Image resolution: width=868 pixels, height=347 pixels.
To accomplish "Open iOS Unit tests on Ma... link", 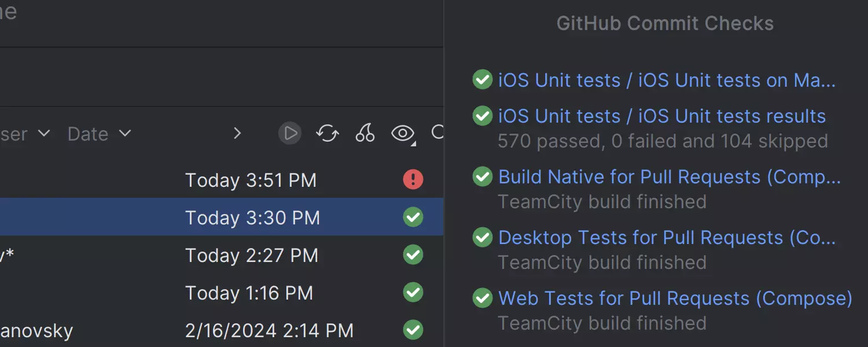I will 667,80.
